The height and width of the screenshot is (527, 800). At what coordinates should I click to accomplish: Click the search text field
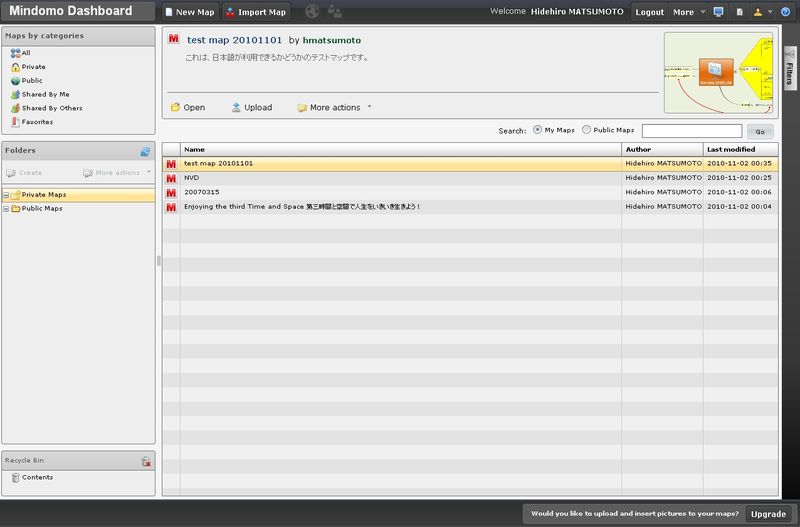click(x=692, y=131)
